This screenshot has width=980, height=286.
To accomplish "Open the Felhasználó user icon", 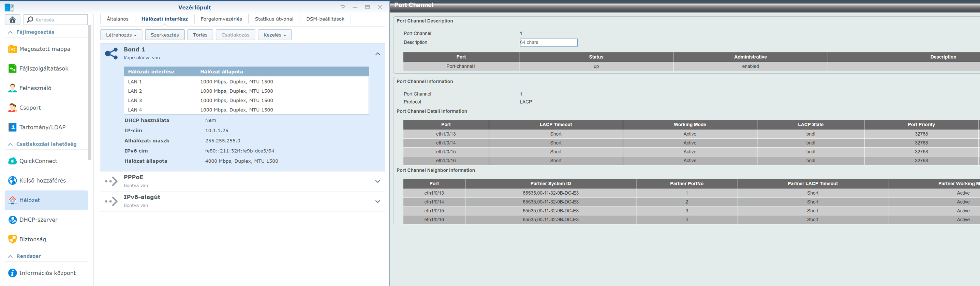I will point(13,88).
